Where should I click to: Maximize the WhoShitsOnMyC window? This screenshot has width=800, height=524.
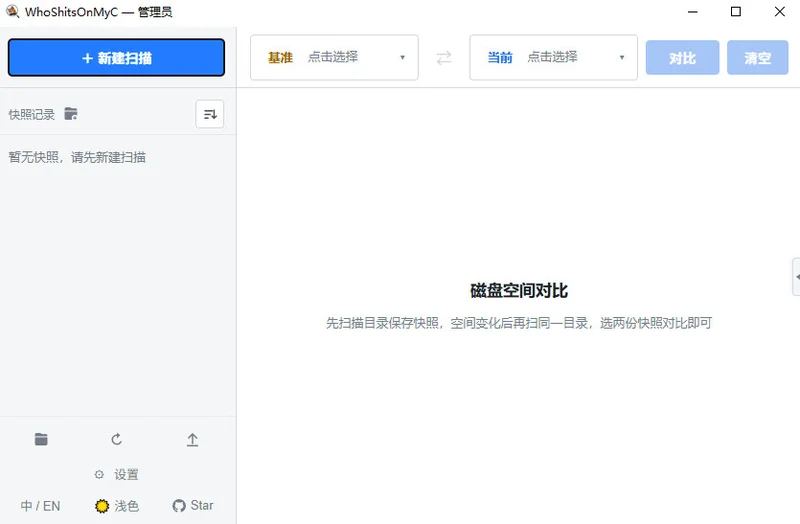[x=736, y=12]
